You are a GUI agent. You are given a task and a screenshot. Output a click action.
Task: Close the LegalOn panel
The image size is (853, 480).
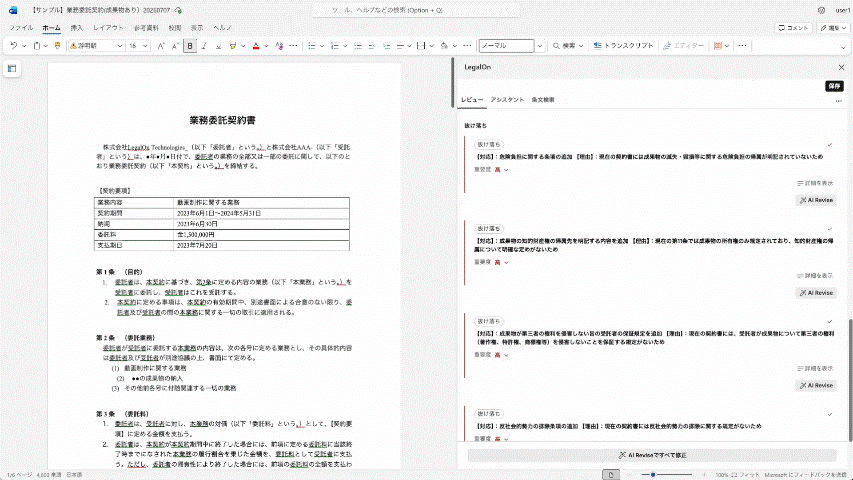(841, 67)
